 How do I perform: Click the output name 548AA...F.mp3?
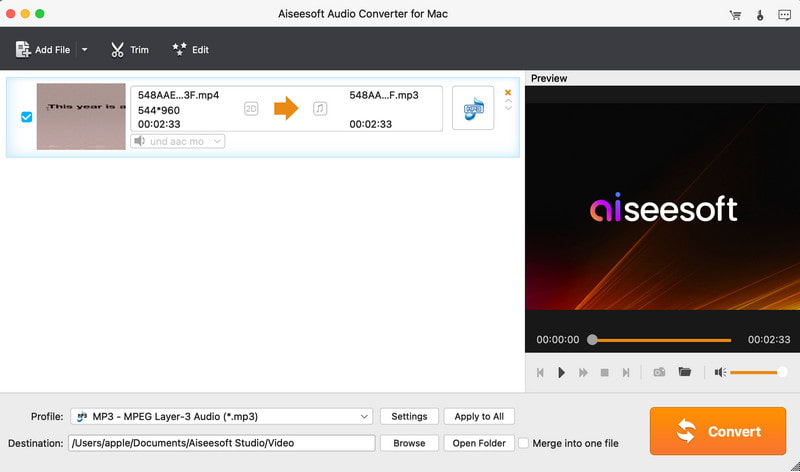[x=384, y=95]
